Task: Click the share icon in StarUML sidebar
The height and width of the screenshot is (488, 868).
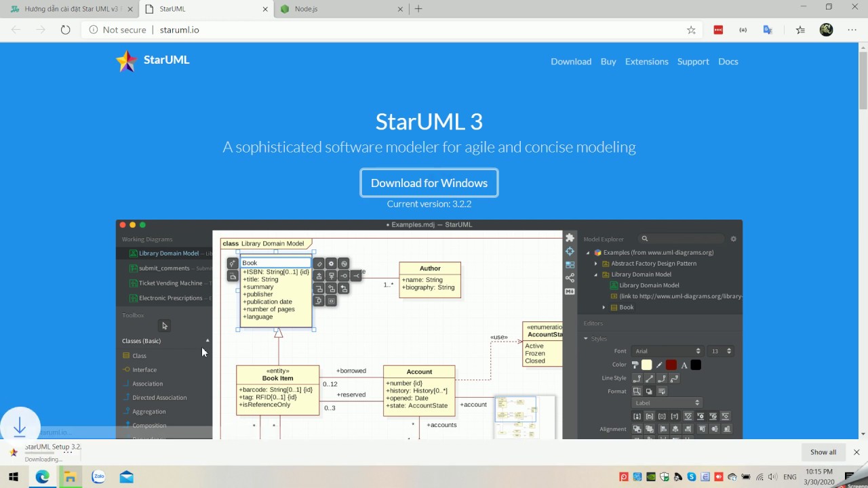Action: [x=570, y=278]
